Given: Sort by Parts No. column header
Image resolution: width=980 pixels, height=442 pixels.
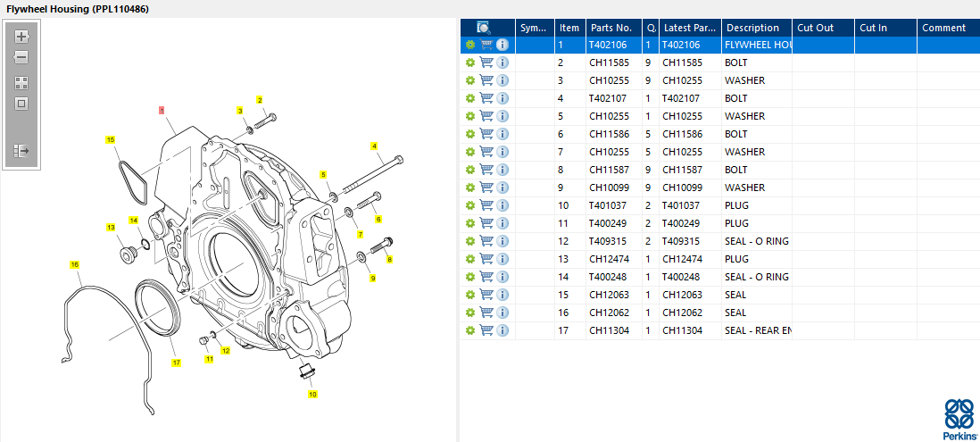Looking at the screenshot, I should click(610, 28).
